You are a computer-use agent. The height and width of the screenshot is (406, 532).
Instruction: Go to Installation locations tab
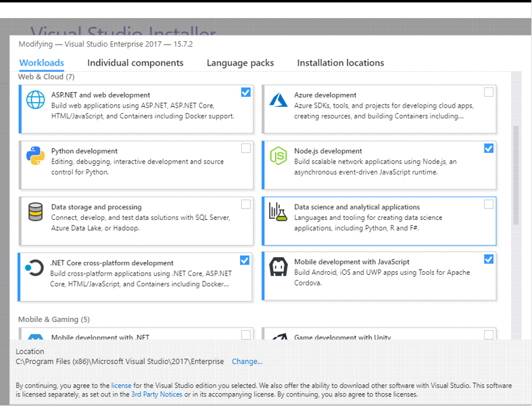pyautogui.click(x=340, y=63)
